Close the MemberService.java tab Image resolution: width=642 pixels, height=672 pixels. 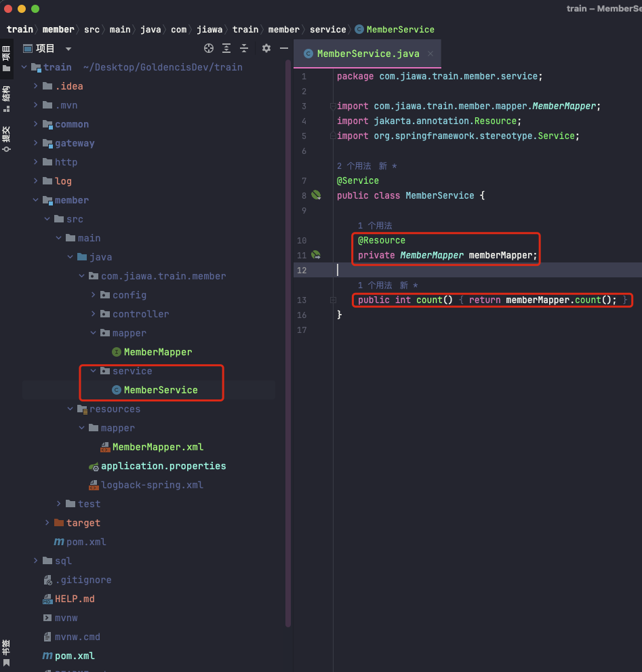(x=430, y=54)
